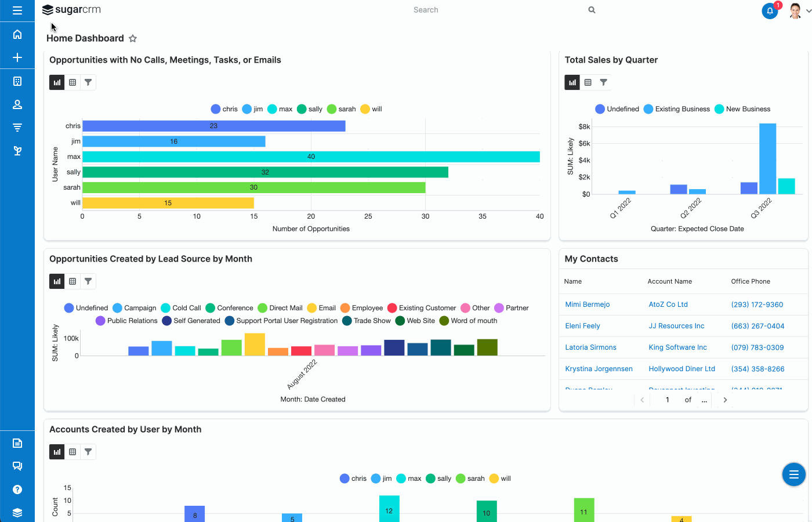Toggle max series in Opportunities legend
The width and height of the screenshot is (812, 522).
click(272, 109)
